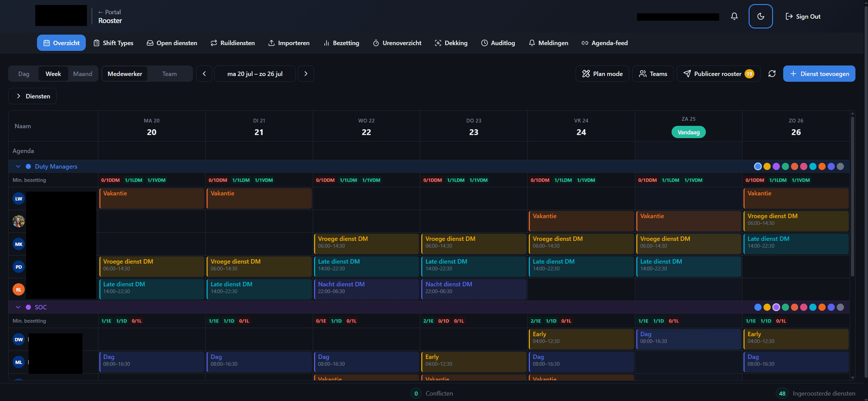Go to Ruildiensten
Image resolution: width=868 pixels, height=401 pixels.
coord(233,43)
